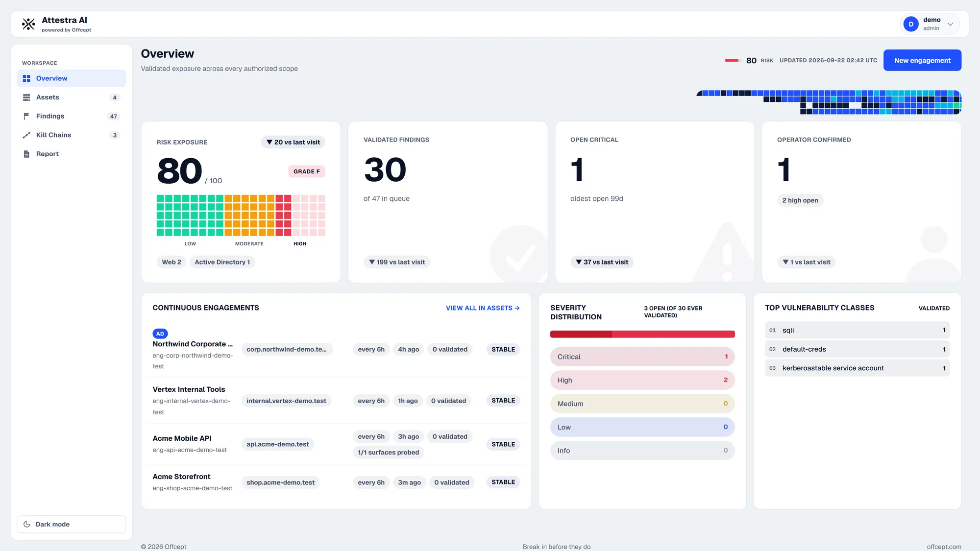Open the Overview workspace page
This screenshot has width=980, height=551.
tap(72, 78)
